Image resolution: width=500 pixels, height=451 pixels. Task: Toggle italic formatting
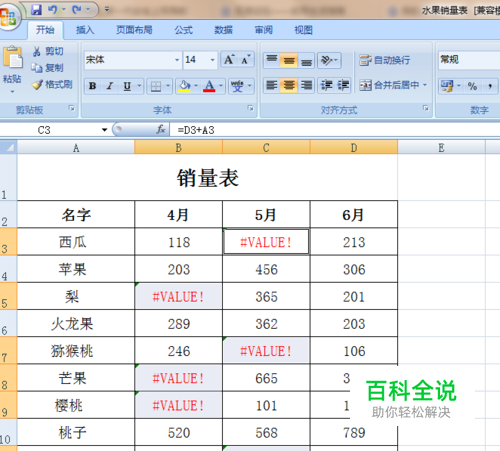[x=110, y=86]
